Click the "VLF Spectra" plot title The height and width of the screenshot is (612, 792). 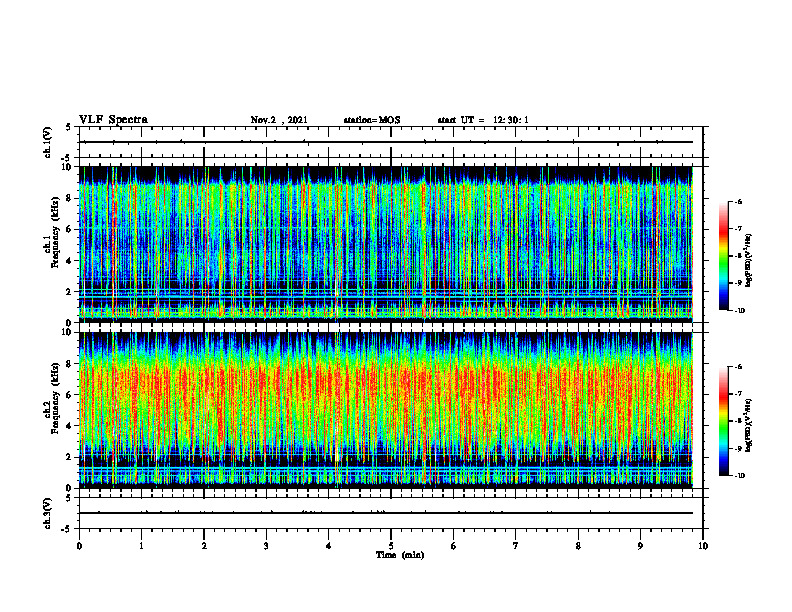tap(113, 120)
